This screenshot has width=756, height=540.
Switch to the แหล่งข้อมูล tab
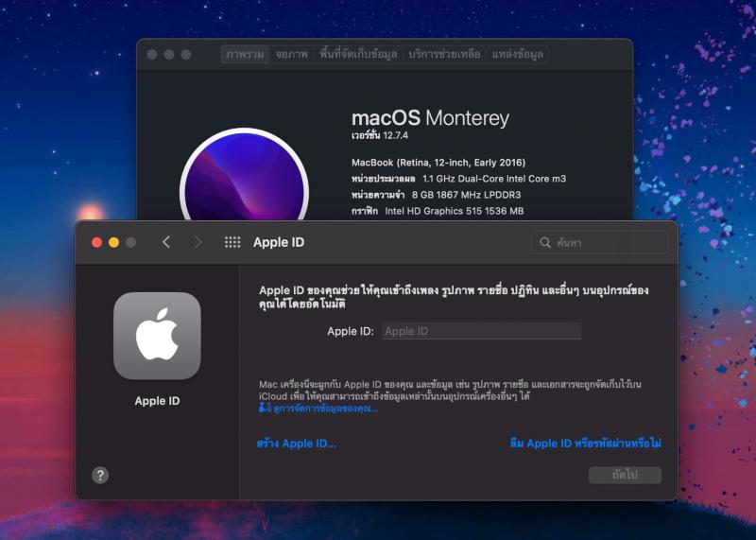[x=517, y=55]
